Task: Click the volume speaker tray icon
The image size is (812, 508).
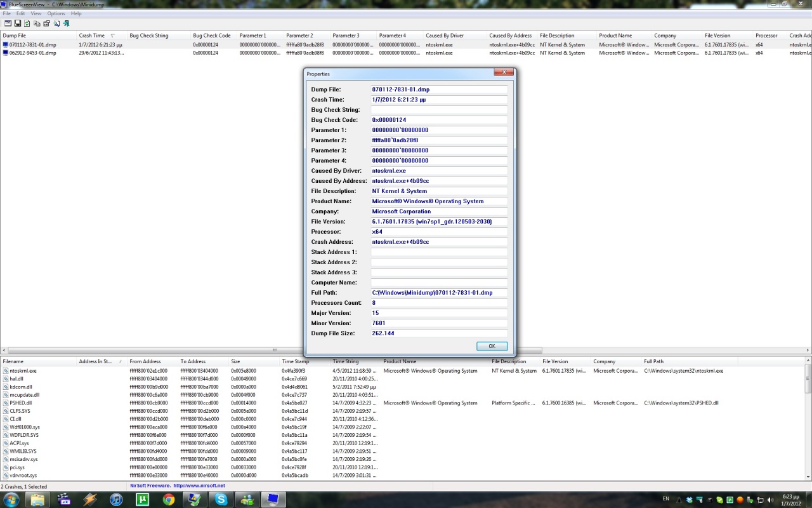Action: click(x=770, y=500)
